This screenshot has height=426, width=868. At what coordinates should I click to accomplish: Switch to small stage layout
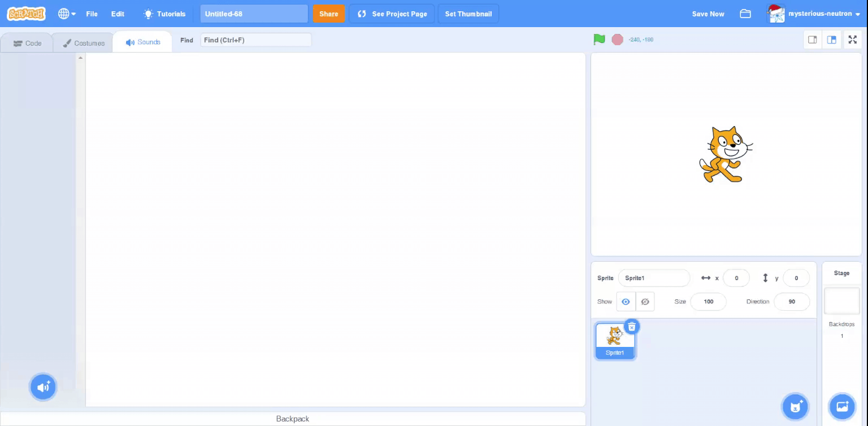pyautogui.click(x=813, y=40)
